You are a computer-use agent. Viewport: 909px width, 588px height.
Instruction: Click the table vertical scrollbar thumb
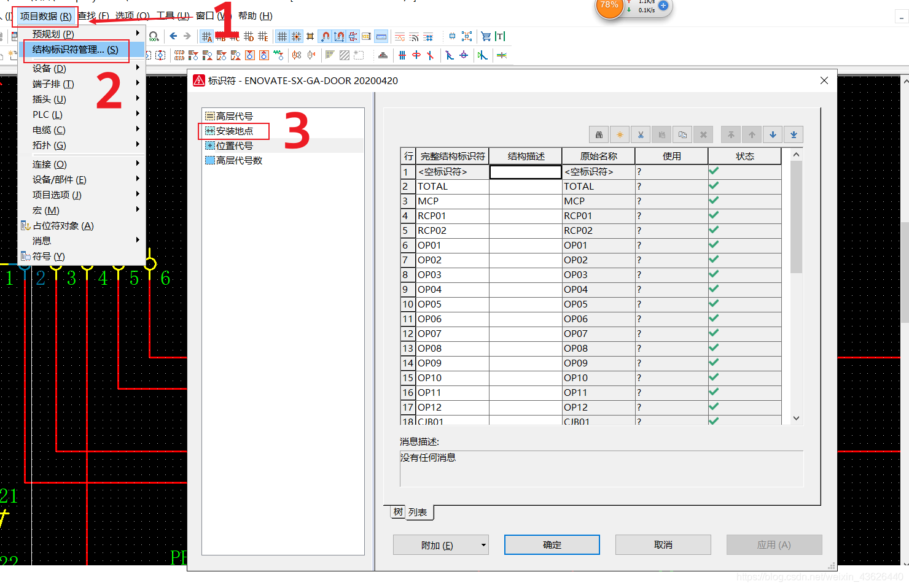(x=796, y=217)
